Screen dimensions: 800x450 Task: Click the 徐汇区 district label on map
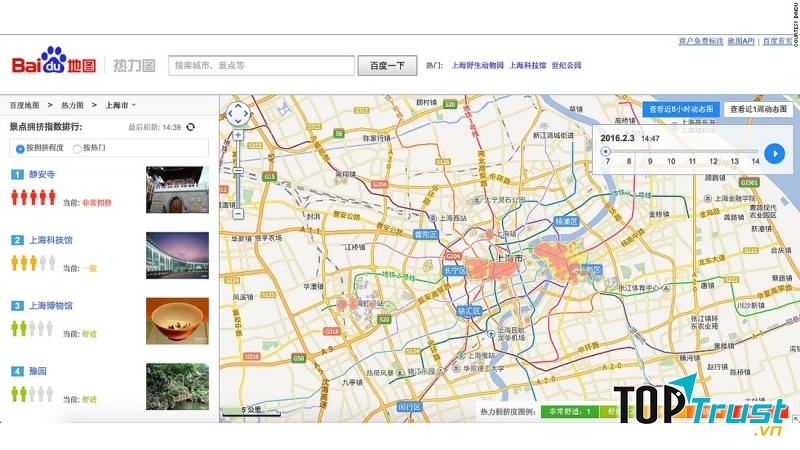[x=469, y=311]
